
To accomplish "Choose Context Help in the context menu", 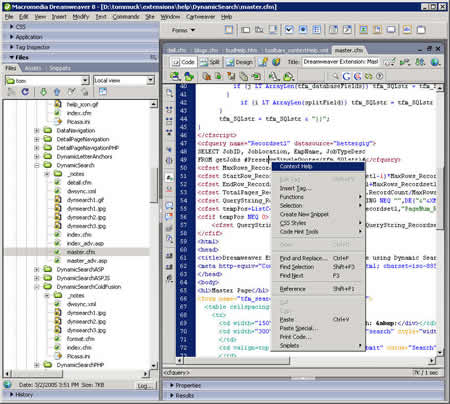I will [x=318, y=166].
